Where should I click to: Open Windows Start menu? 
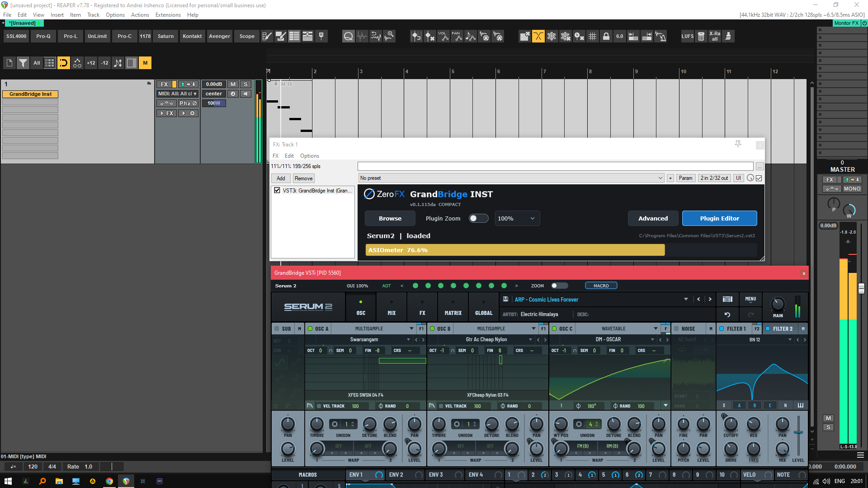(x=8, y=481)
